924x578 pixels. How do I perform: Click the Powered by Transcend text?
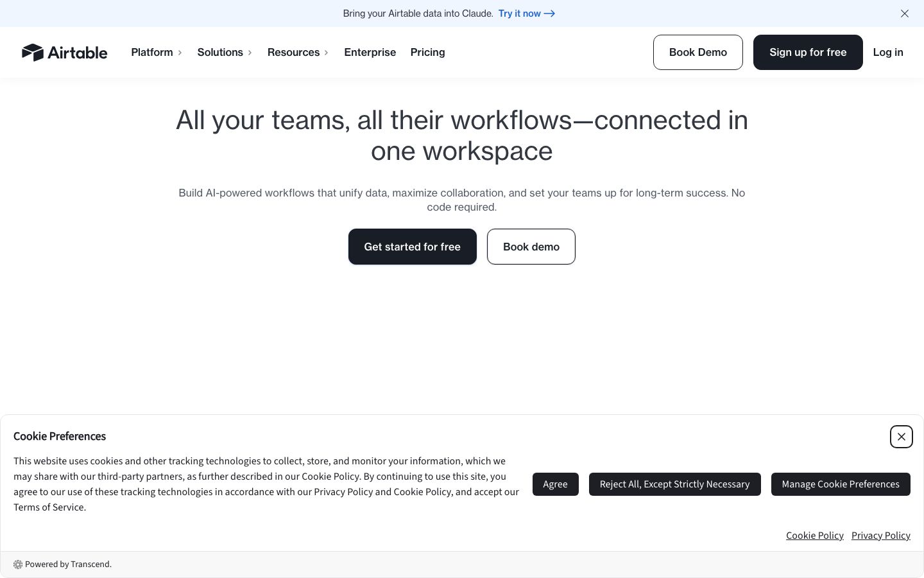click(68, 565)
